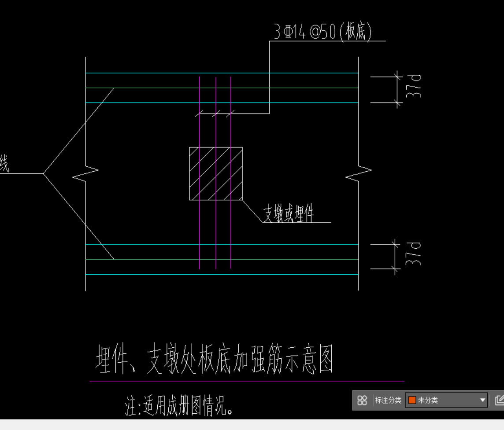The image size is (504, 430).
Task: Click the drawing title 埋件、支墩处板底加强筋示意图
Action: click(x=215, y=359)
